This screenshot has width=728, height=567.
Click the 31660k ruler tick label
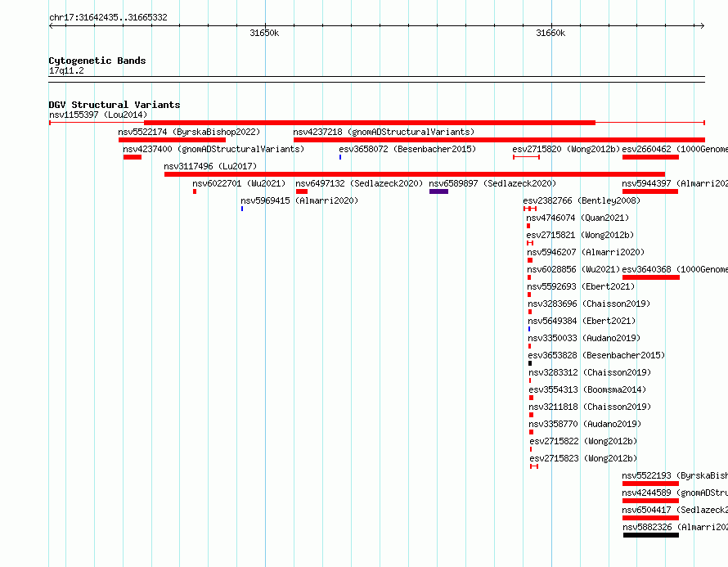[550, 33]
